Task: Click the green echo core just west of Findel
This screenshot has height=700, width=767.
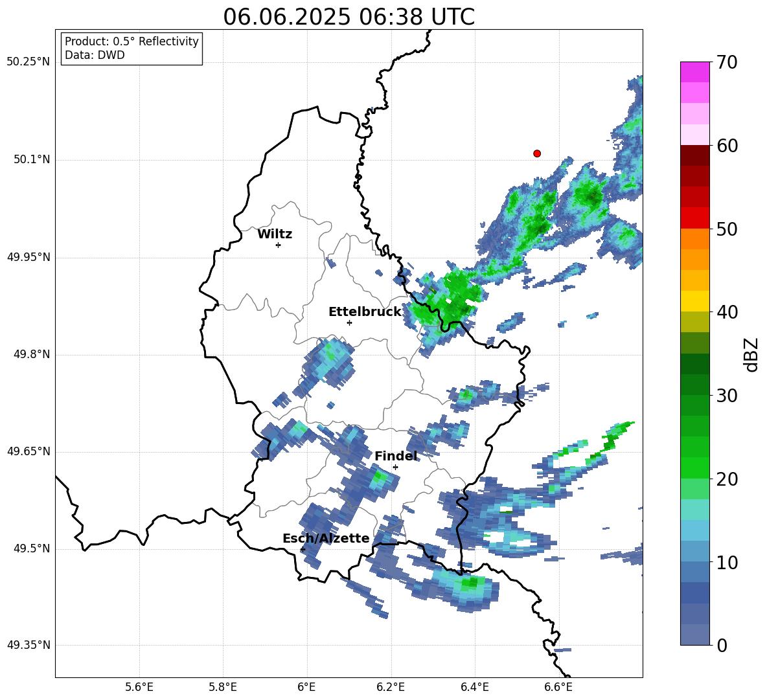Action: click(378, 478)
